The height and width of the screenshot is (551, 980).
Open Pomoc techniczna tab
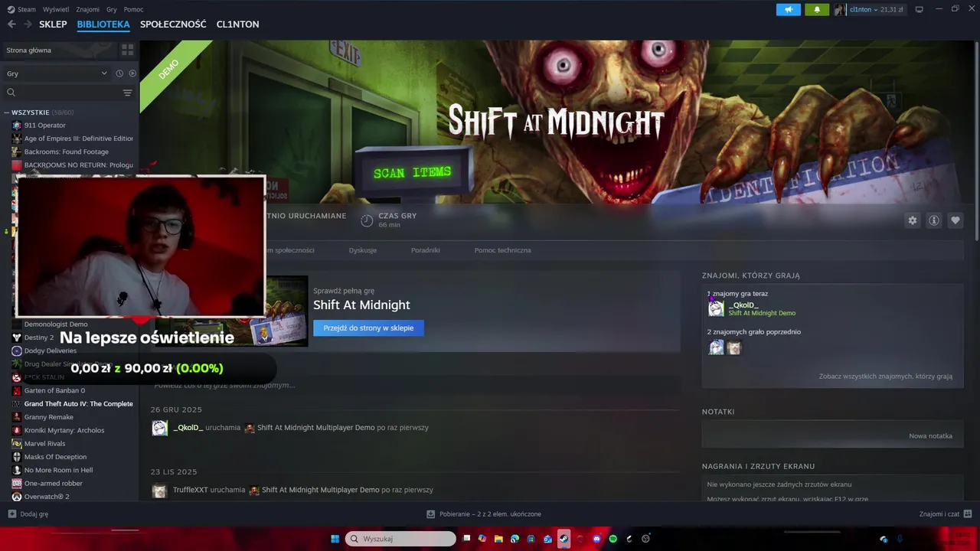click(502, 250)
